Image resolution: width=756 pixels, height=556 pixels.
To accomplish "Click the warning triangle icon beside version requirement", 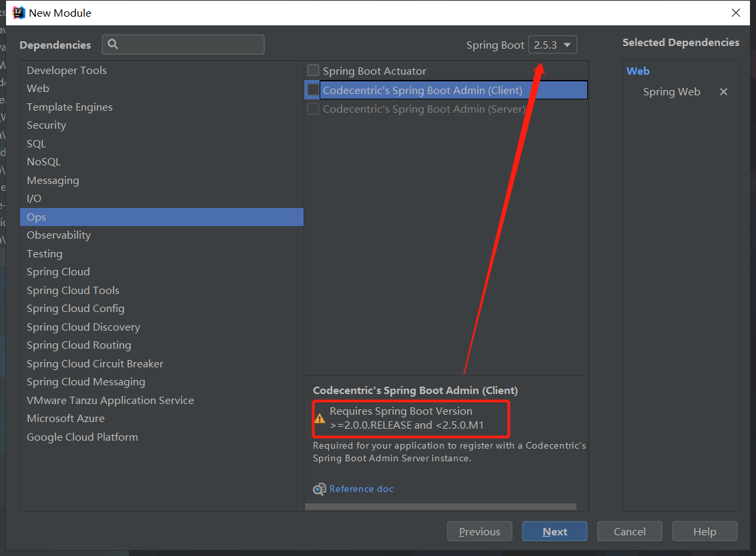I will pos(320,418).
